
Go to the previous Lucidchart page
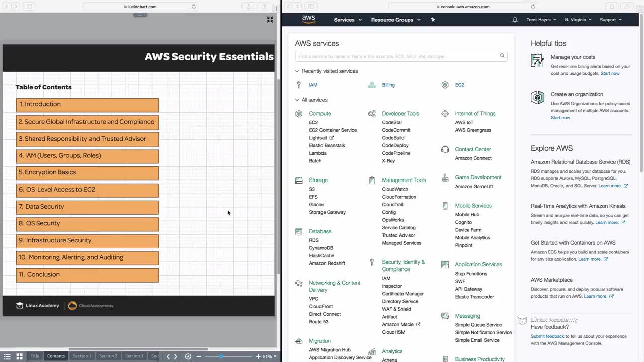168,356
